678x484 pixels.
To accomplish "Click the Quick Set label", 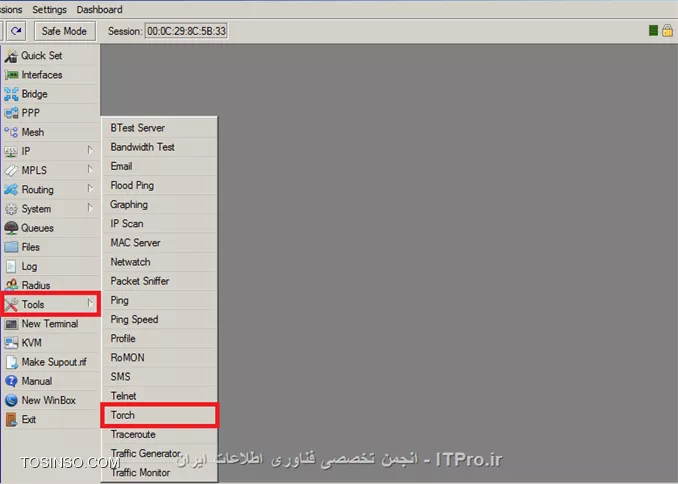I will click(42, 56).
